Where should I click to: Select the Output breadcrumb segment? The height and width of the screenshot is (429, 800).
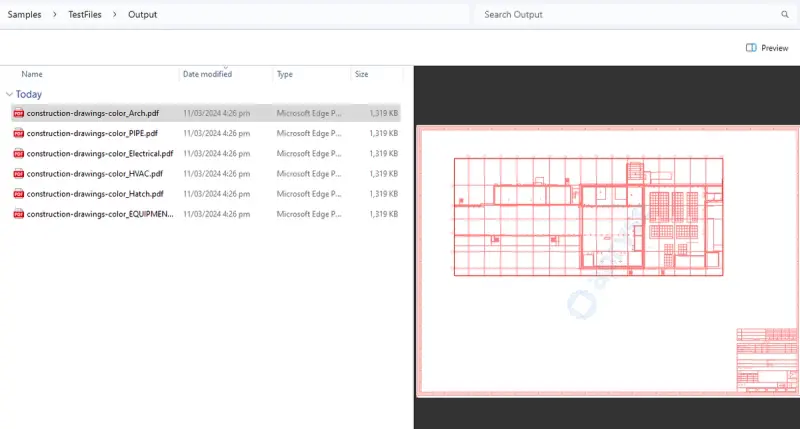(x=142, y=14)
